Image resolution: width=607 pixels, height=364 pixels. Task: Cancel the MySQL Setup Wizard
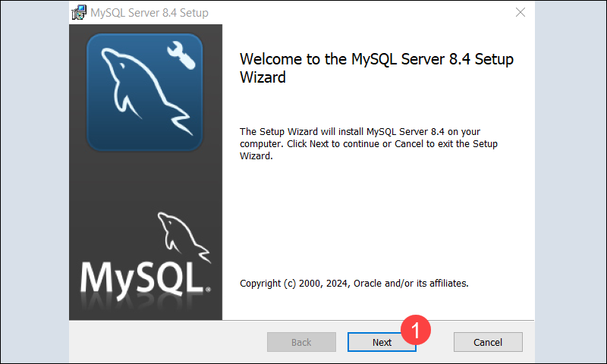[x=488, y=342]
